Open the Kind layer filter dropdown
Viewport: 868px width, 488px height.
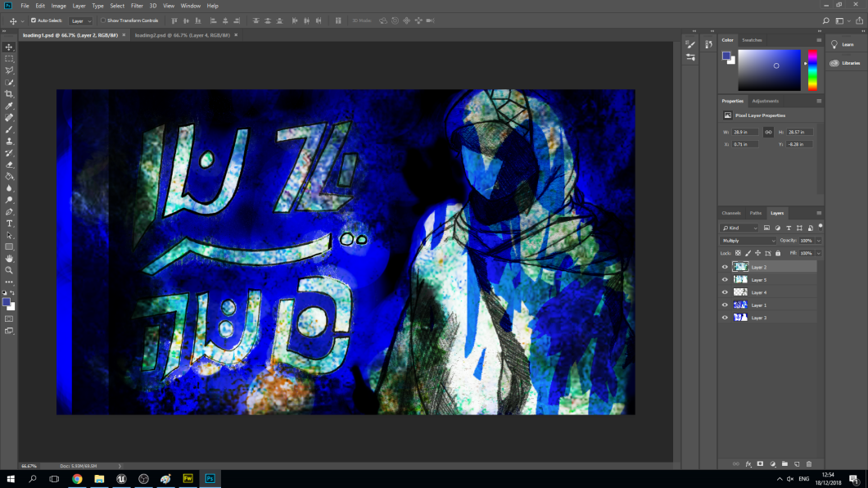(x=740, y=228)
